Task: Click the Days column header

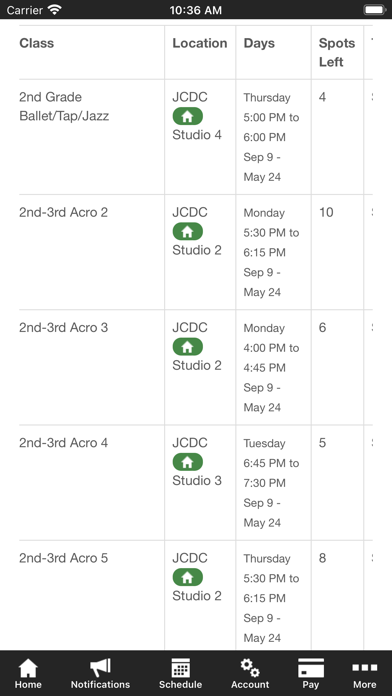Action: click(x=259, y=44)
